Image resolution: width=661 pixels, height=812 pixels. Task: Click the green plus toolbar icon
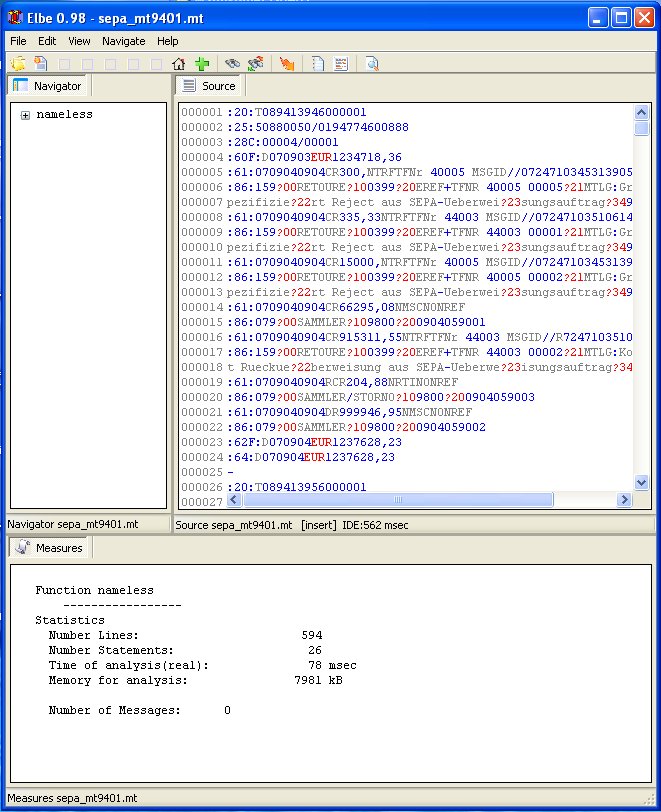202,64
